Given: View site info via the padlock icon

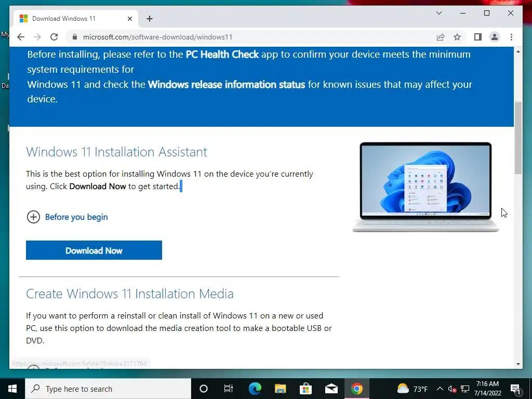Looking at the screenshot, I should 75,37.
